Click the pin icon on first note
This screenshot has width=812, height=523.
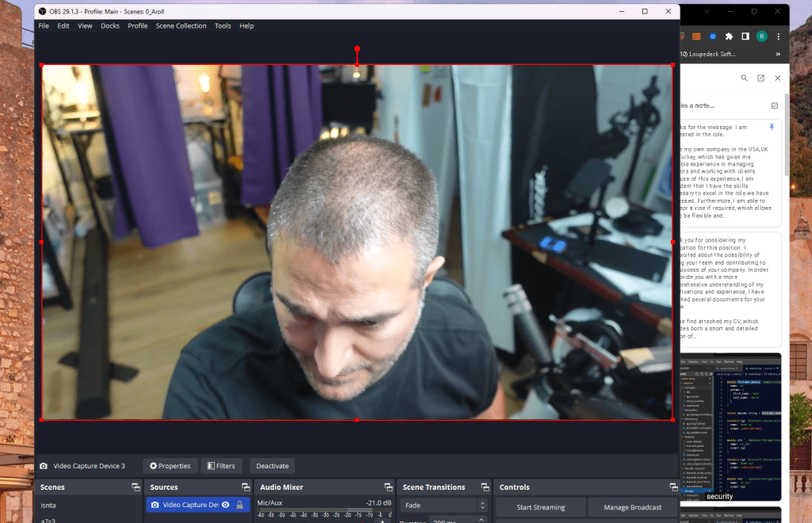[x=772, y=127]
